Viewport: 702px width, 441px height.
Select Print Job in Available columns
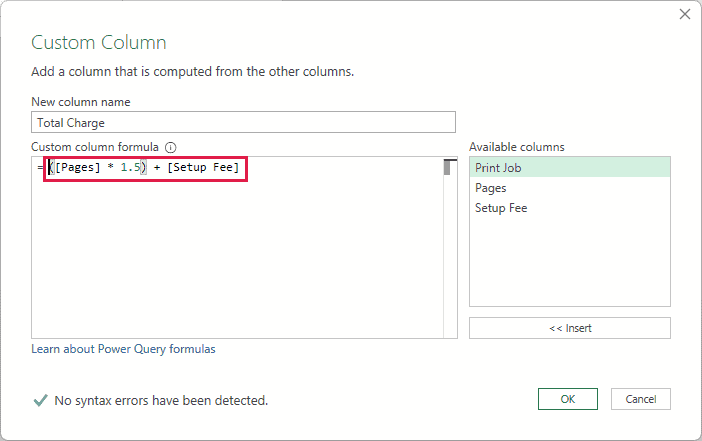coord(569,167)
